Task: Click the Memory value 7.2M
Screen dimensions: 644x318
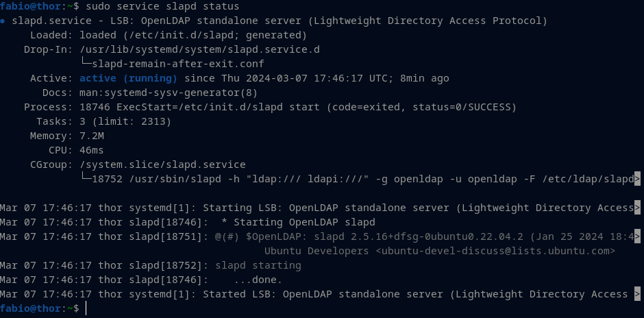Action: point(92,136)
